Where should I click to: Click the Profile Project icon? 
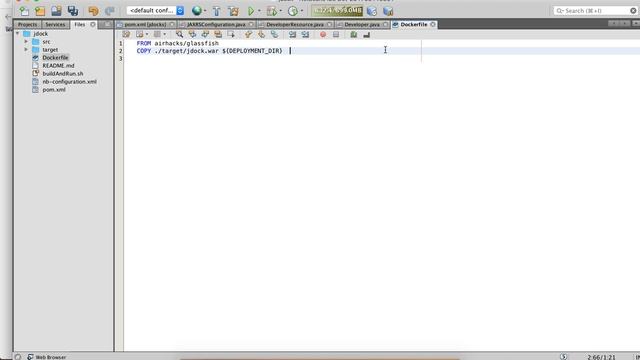[x=293, y=11]
